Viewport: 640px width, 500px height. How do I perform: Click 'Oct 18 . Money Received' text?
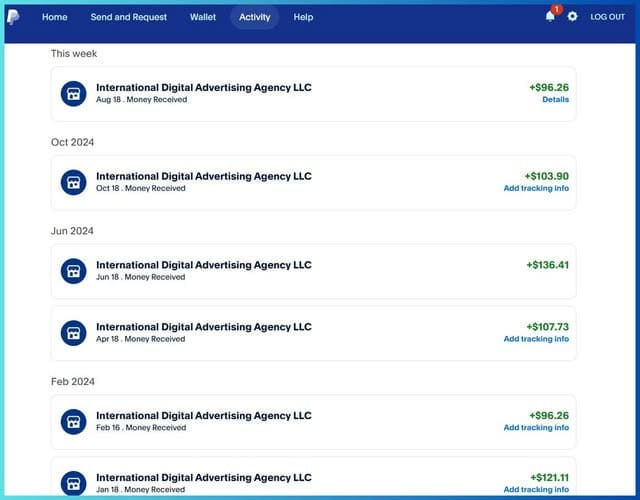pos(141,188)
